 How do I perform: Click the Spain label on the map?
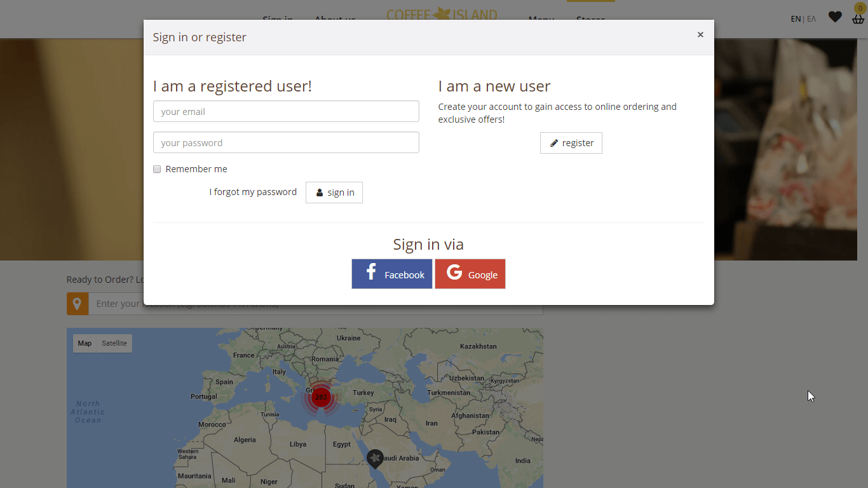pos(224,382)
